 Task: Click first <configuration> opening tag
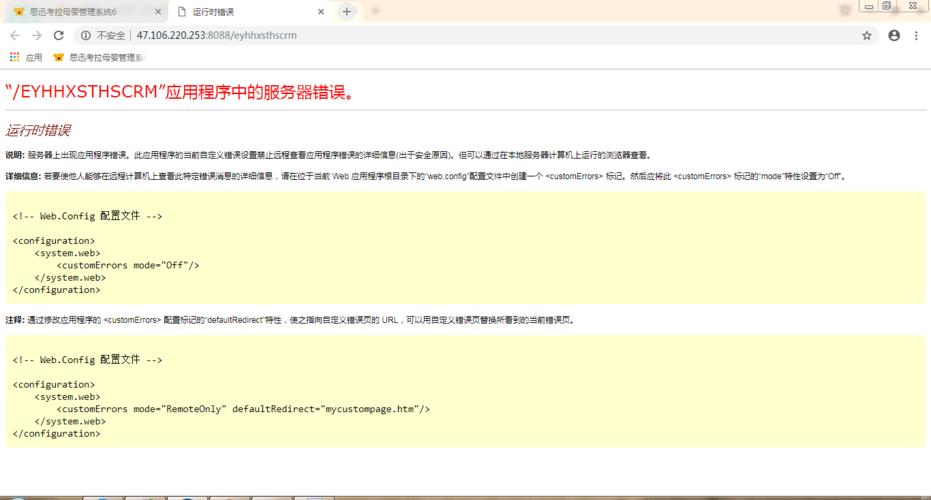pyautogui.click(x=53, y=241)
